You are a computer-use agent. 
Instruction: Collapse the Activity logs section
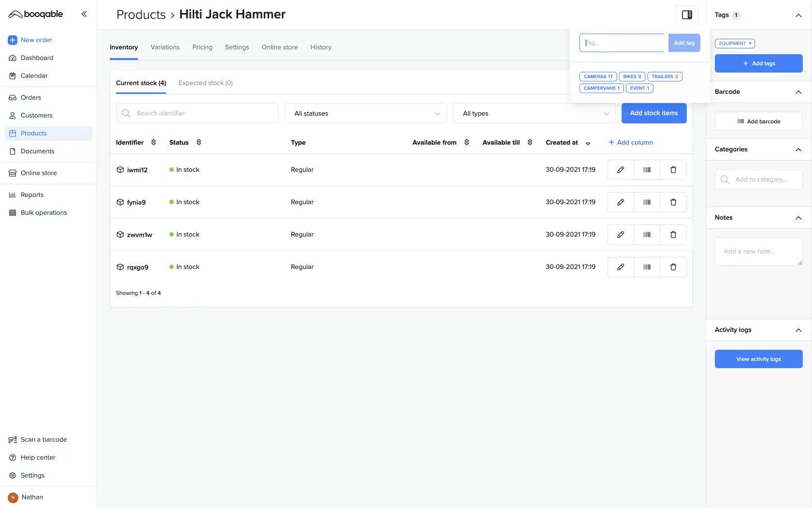(798, 330)
